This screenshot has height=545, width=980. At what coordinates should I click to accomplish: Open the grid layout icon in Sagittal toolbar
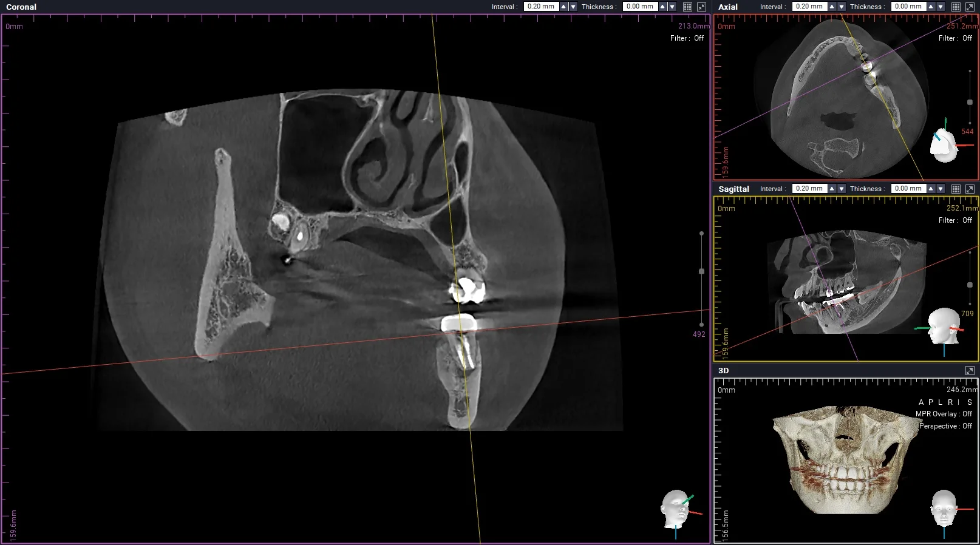coord(956,189)
